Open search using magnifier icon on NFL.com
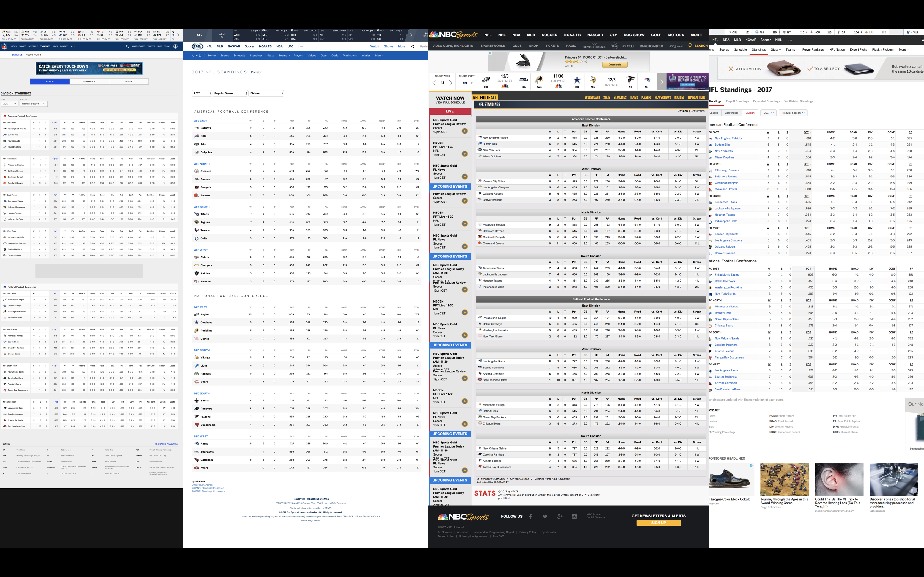924x577 pixels. pos(128,46)
